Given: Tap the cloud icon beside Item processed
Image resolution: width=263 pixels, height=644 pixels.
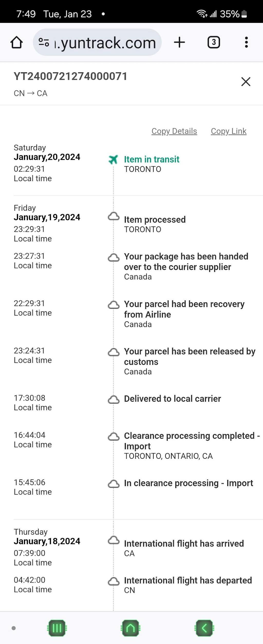Looking at the screenshot, I should (x=114, y=216).
